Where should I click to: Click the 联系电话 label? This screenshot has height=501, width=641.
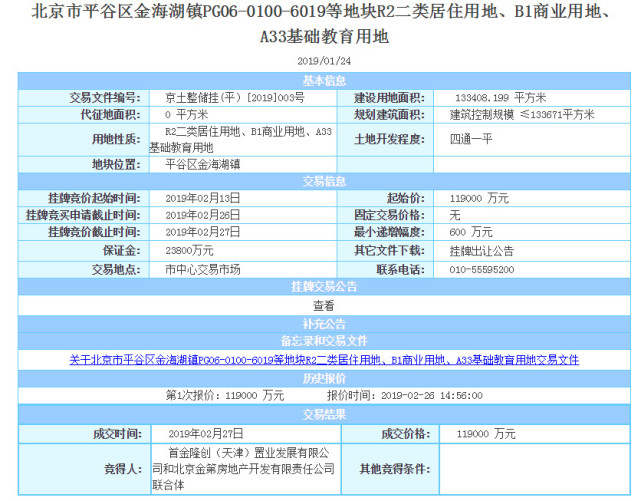point(400,269)
